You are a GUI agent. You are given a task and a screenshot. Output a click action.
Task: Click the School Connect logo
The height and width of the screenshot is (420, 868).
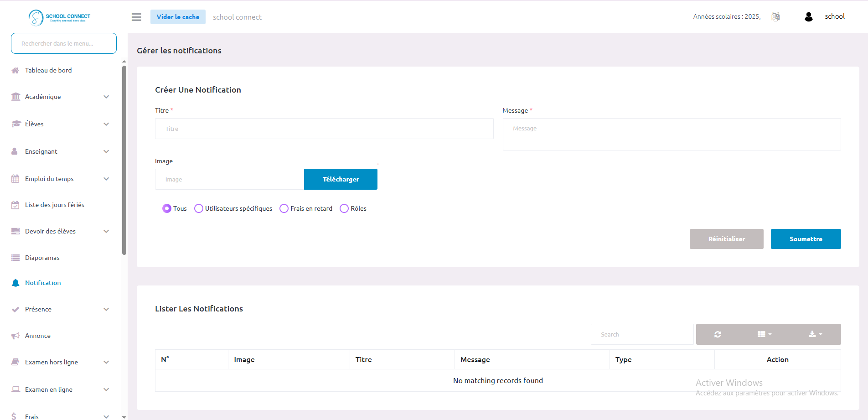pyautogui.click(x=59, y=17)
